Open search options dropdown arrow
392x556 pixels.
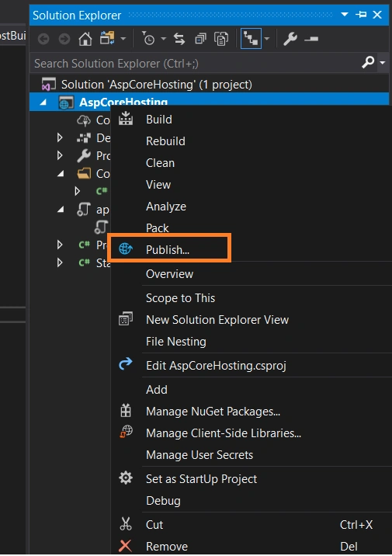point(383,63)
